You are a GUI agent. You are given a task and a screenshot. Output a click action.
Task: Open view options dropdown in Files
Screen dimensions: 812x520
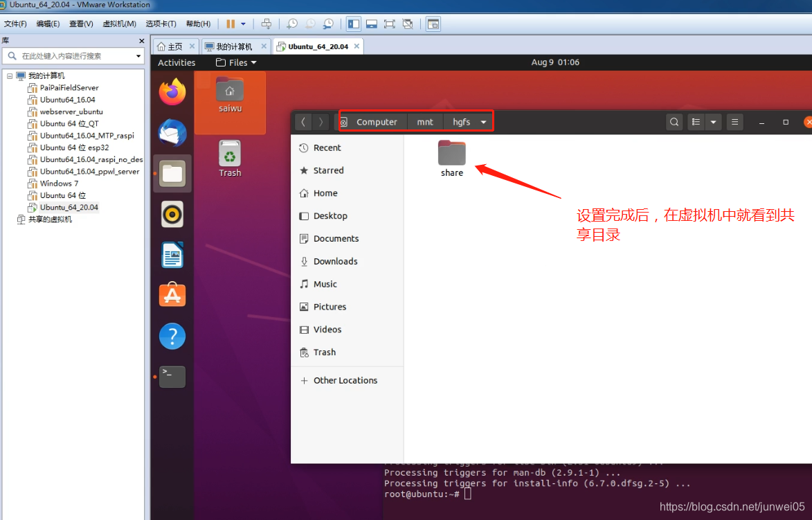(x=713, y=123)
